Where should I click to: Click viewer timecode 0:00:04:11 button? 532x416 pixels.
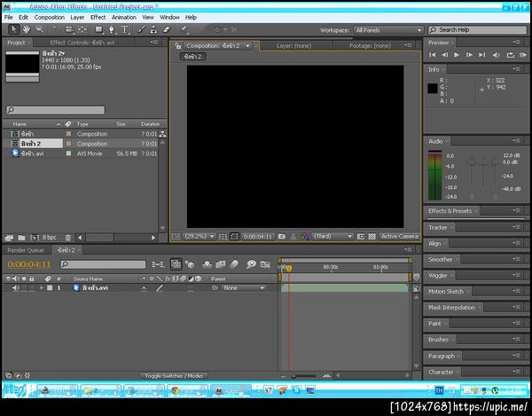[x=258, y=237]
